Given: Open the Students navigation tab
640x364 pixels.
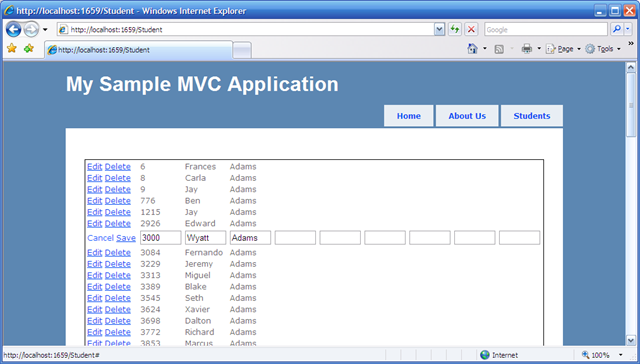Looking at the screenshot, I should pos(531,116).
